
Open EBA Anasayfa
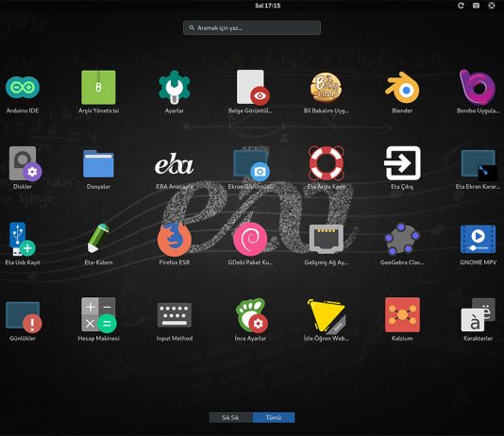175,164
